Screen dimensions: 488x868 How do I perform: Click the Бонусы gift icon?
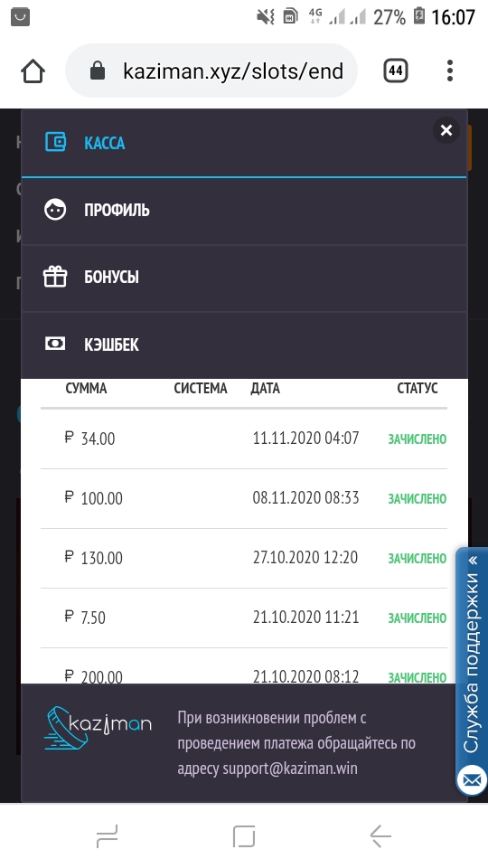tap(55, 277)
